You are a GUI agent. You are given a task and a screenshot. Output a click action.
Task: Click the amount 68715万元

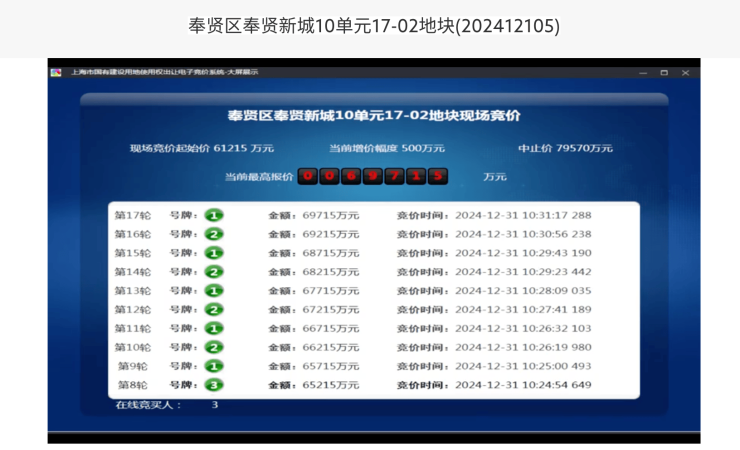pos(331,253)
